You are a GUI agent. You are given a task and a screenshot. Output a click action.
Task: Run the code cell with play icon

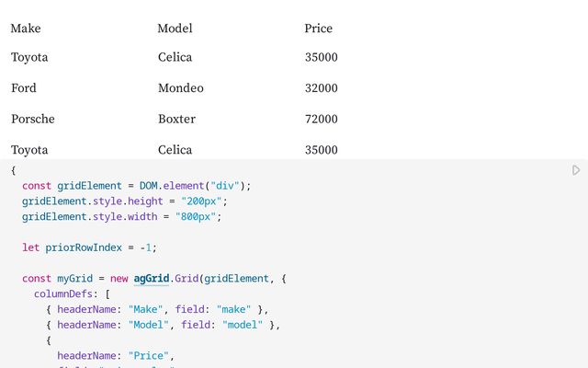[x=576, y=170]
